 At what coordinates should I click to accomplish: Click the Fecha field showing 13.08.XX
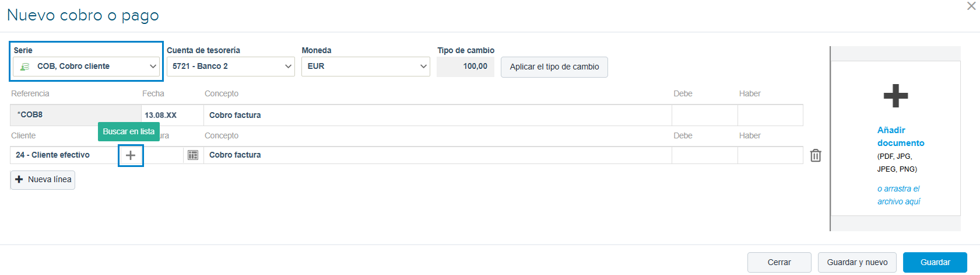pyautogui.click(x=173, y=116)
